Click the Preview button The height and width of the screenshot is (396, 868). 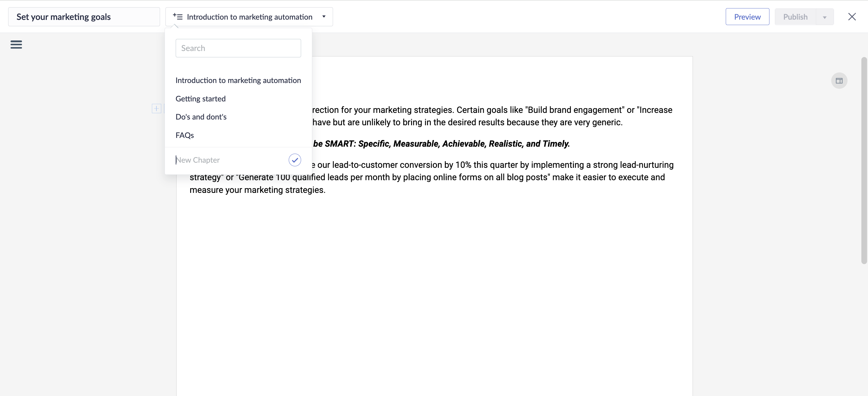click(747, 17)
